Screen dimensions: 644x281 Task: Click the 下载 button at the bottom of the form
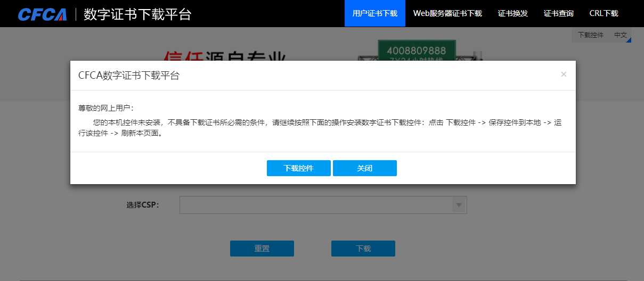click(x=363, y=249)
